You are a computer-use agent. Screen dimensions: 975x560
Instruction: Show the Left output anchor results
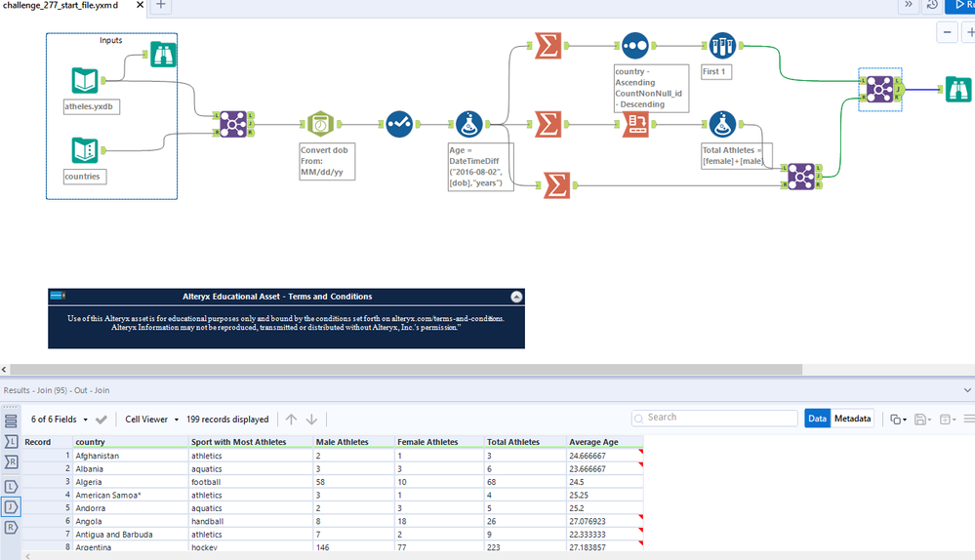11,487
